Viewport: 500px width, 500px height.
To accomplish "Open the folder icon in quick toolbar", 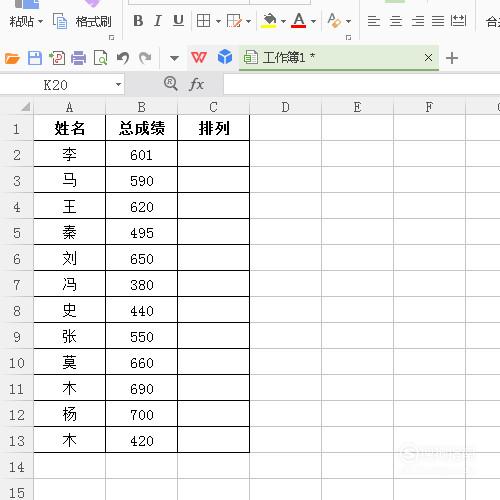I will [x=12, y=58].
